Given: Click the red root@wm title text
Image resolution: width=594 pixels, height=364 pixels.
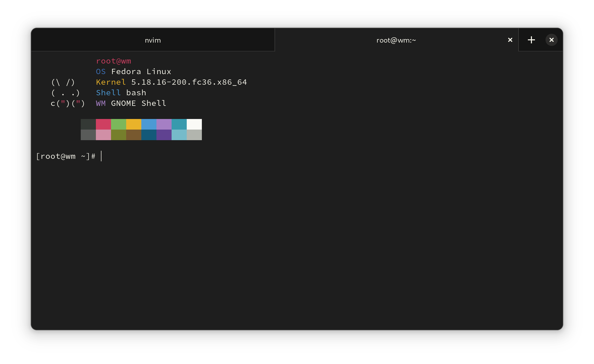Looking at the screenshot, I should point(113,61).
